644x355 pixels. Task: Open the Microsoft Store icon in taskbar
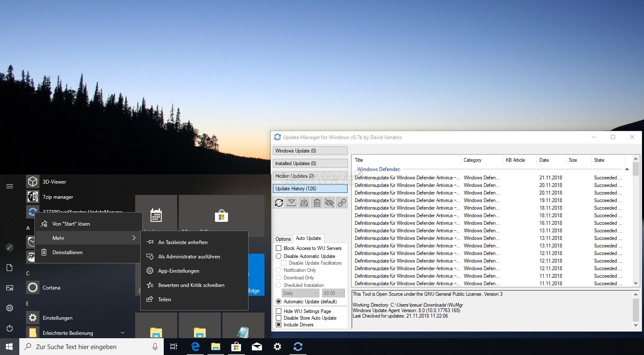[x=236, y=347]
